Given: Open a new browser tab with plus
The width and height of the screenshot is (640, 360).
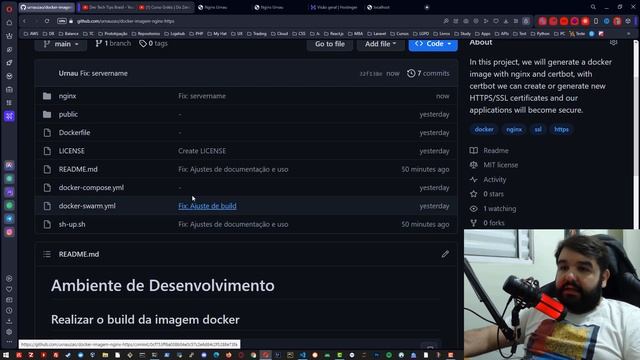Looking at the screenshot, I should (x=427, y=7).
